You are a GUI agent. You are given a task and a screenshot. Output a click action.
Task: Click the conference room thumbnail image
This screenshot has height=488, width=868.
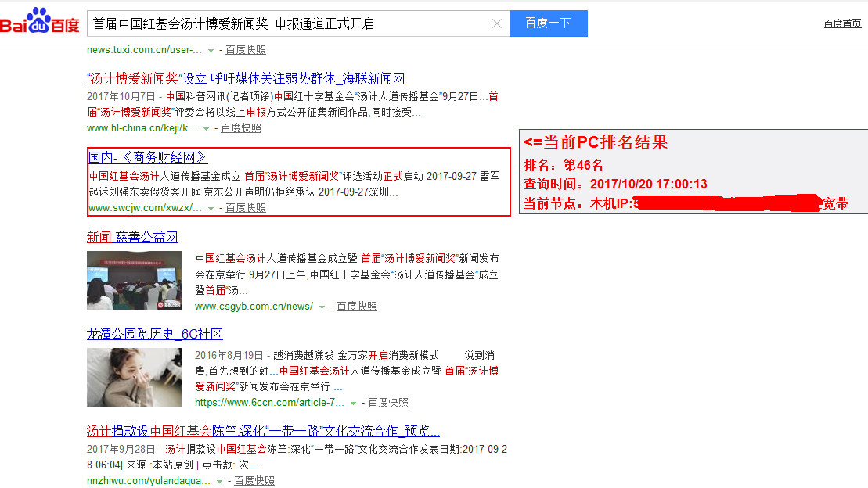pos(134,280)
